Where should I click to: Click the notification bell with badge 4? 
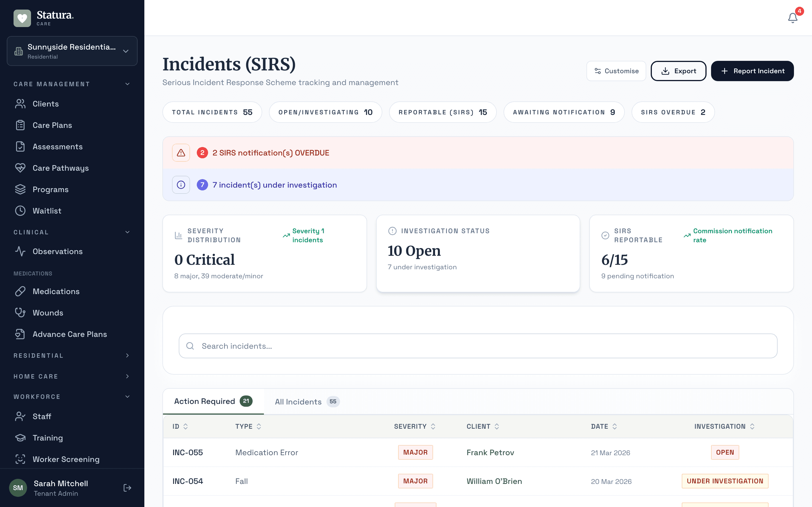tap(793, 18)
